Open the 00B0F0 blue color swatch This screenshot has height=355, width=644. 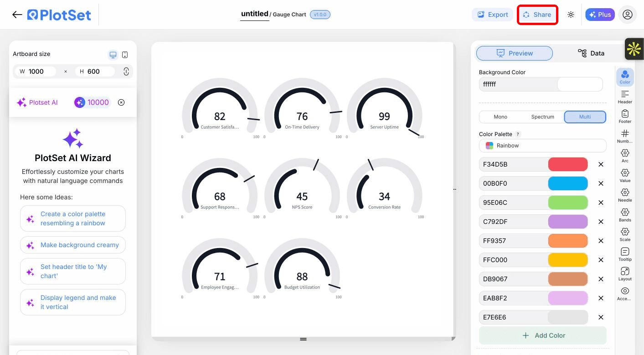[x=568, y=183]
